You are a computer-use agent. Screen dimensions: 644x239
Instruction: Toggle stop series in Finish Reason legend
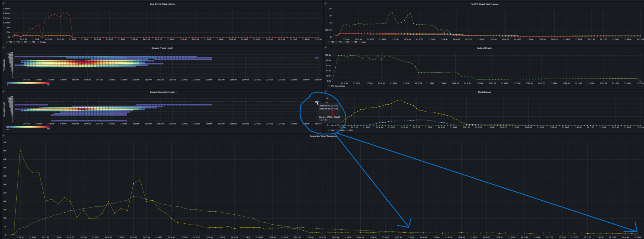(x=351, y=130)
